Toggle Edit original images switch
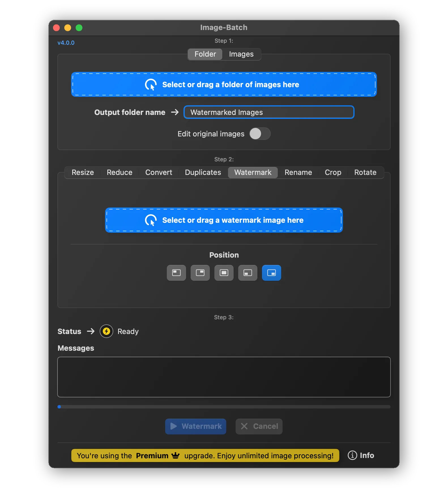 [x=260, y=134]
